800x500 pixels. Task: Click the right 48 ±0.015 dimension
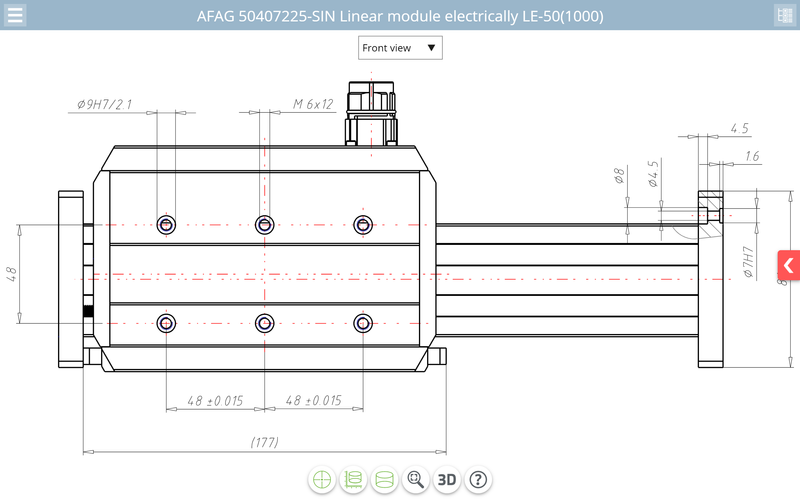(x=313, y=401)
